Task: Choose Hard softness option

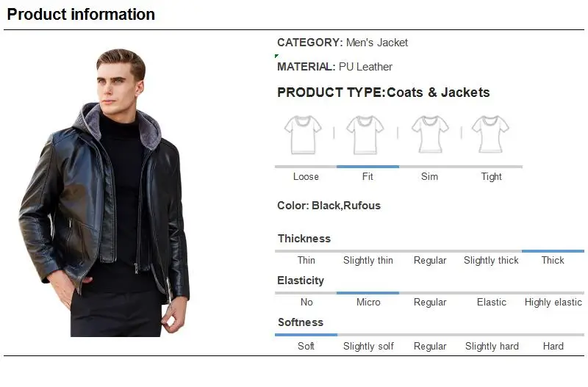Action: (x=553, y=346)
